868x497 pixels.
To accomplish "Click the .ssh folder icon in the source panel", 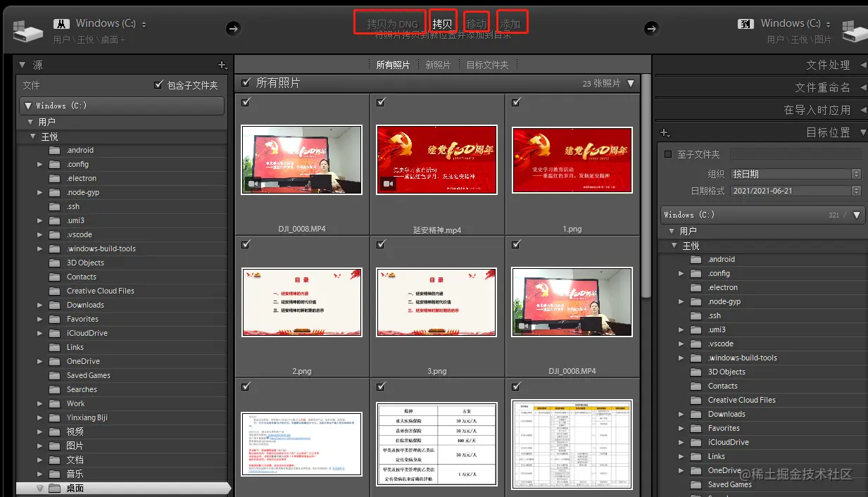I will click(x=55, y=206).
